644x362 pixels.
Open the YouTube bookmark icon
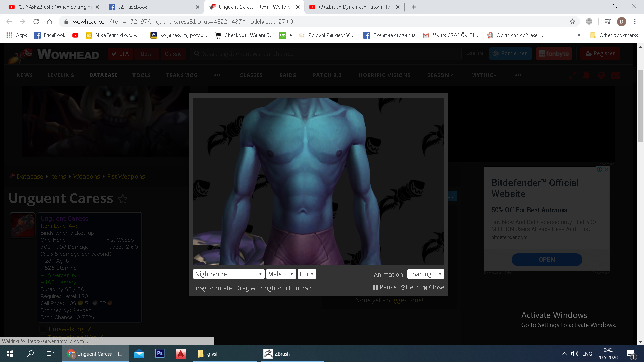pyautogui.click(x=75, y=35)
